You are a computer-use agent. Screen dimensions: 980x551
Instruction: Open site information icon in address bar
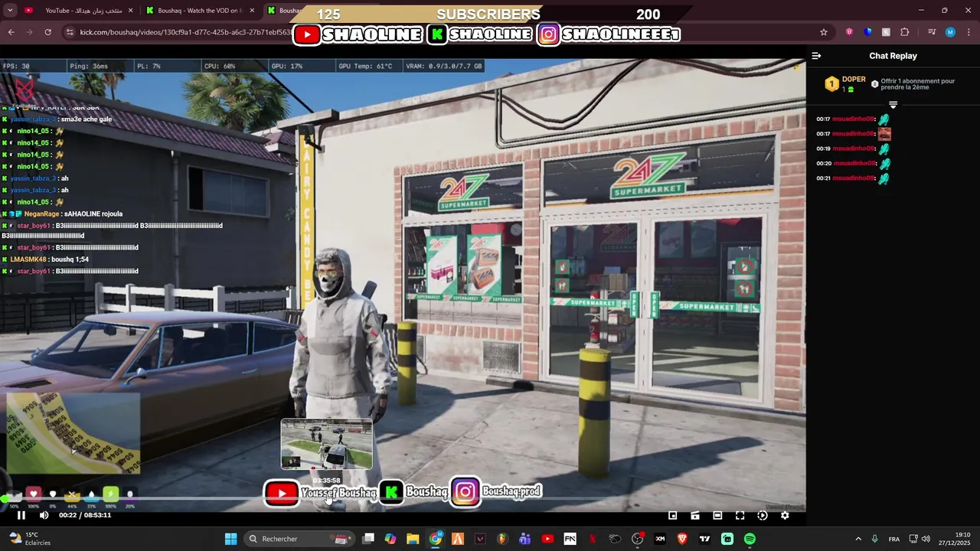(x=70, y=32)
